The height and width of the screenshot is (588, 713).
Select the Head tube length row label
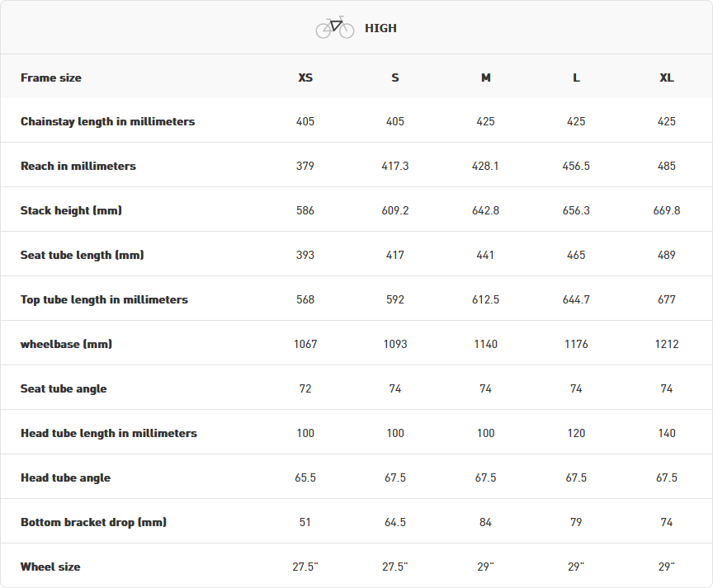[x=109, y=433]
